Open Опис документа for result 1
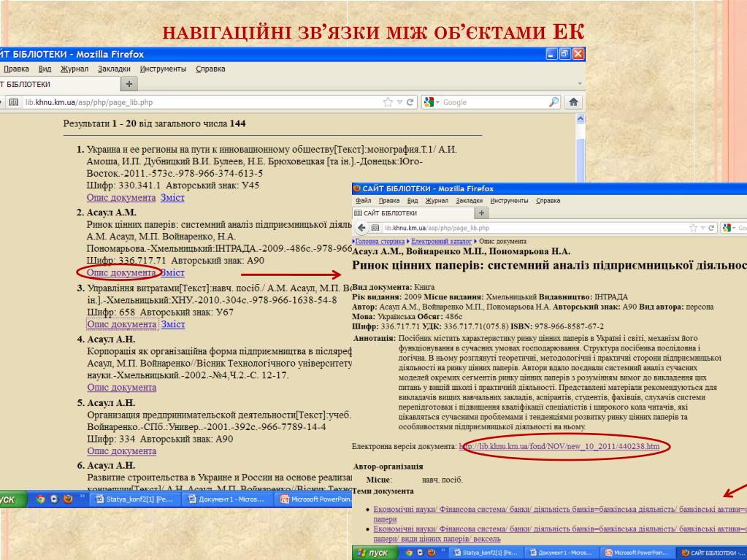This screenshot has width=747, height=560. (x=121, y=197)
